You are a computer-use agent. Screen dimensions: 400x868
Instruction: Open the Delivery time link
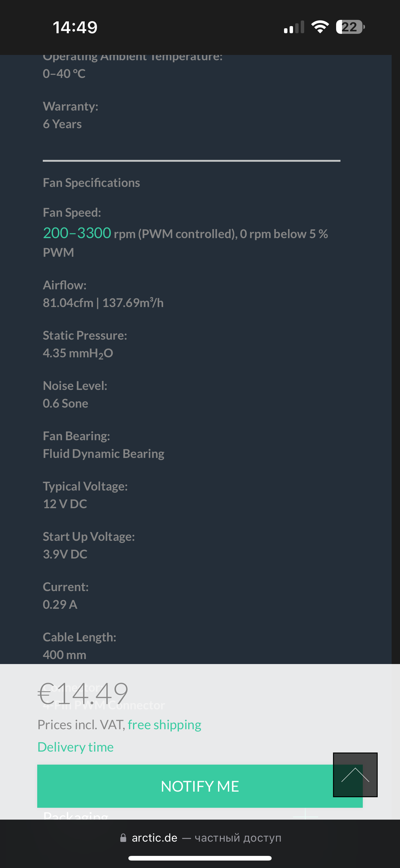click(75, 747)
